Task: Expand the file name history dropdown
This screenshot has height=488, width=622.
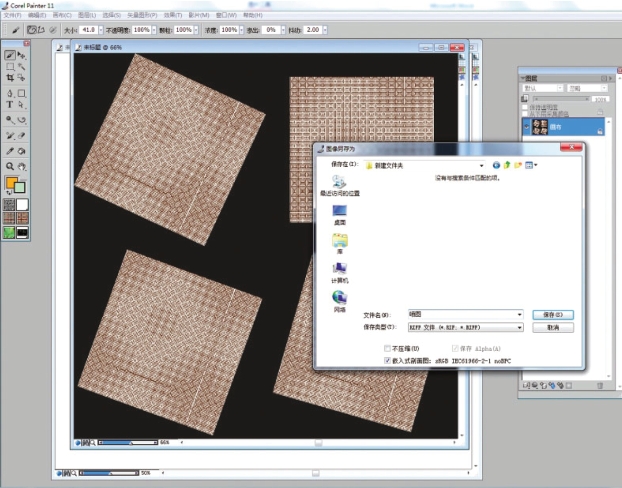Action: (519, 315)
